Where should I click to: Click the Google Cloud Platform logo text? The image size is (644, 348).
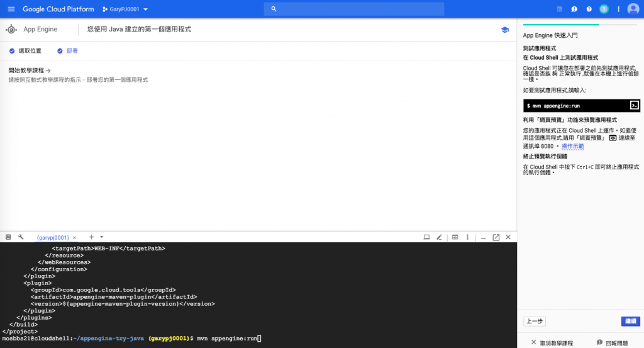point(58,9)
